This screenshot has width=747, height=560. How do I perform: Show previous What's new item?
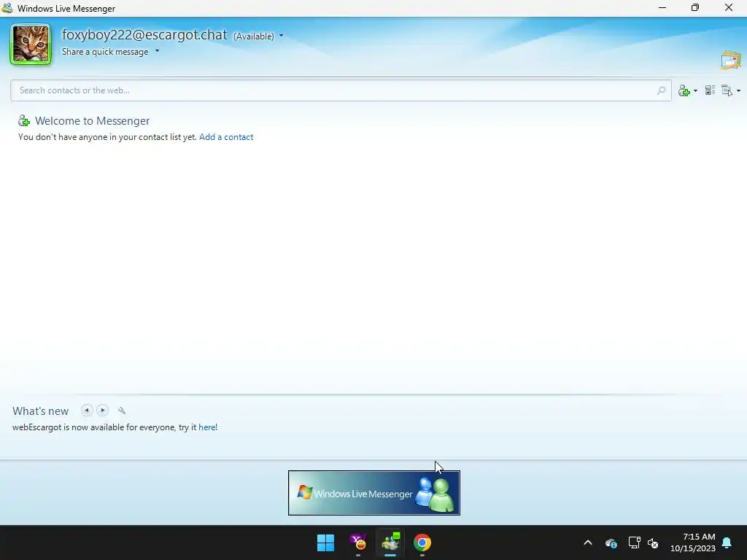(x=87, y=410)
